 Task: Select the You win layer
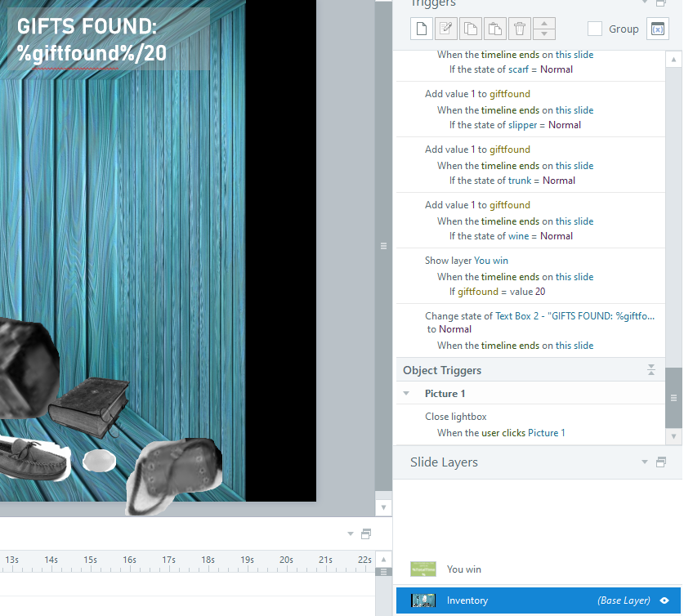coord(538,569)
